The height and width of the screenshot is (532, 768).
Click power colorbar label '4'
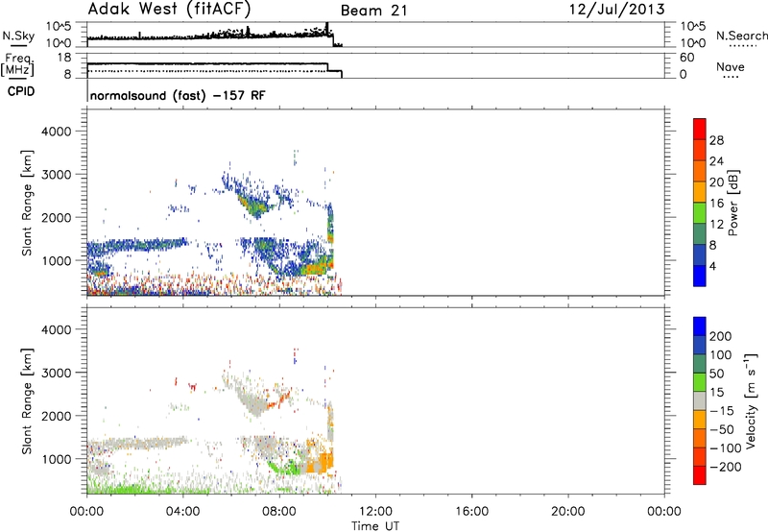(713, 266)
